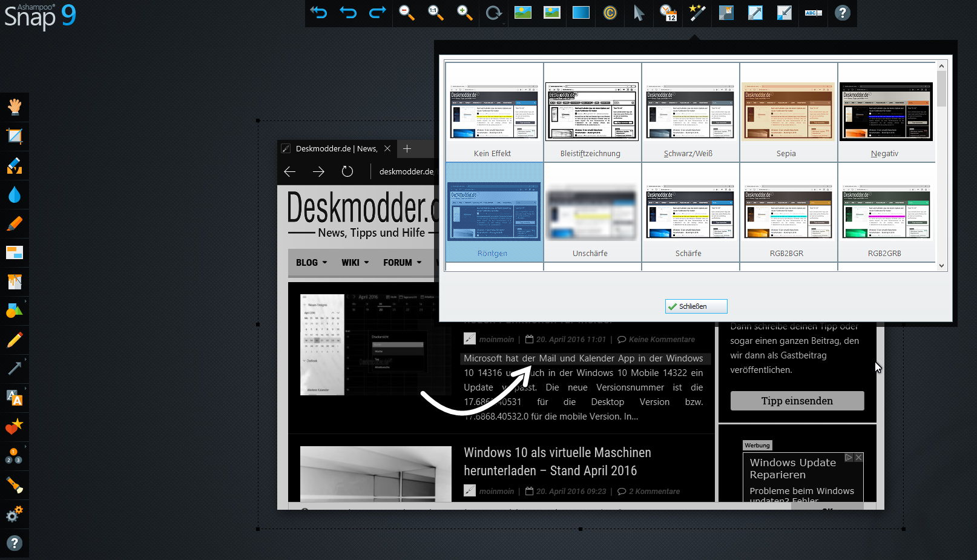The width and height of the screenshot is (977, 560).
Task: Click the browser back arrow
Action: pos(289,172)
